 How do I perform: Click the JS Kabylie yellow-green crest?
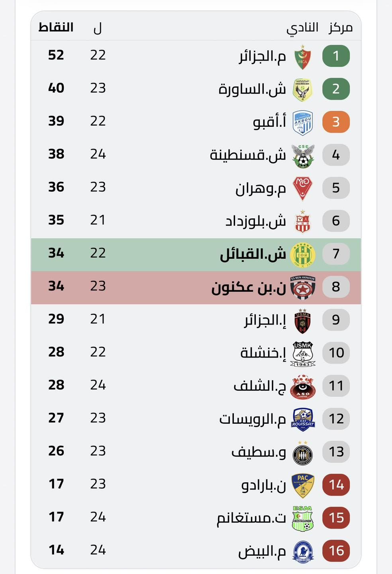302,254
